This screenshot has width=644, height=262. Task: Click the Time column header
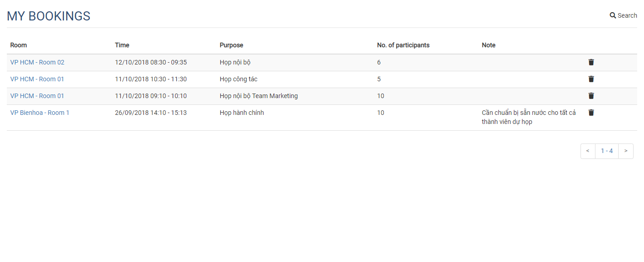click(122, 45)
